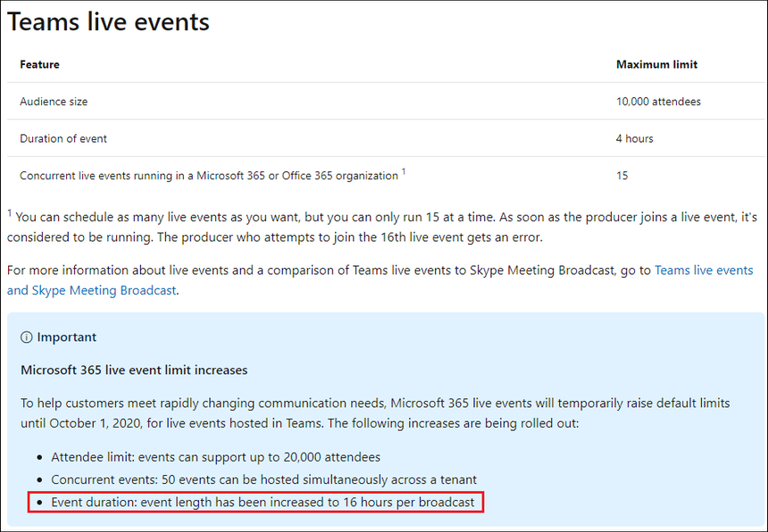Select the Feature column header
The image size is (768, 532).
39,64
